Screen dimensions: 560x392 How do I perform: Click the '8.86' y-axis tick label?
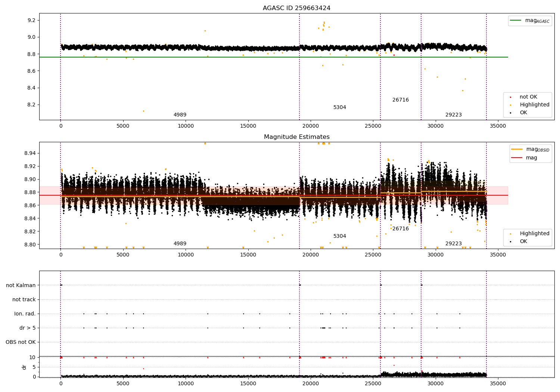30,206
